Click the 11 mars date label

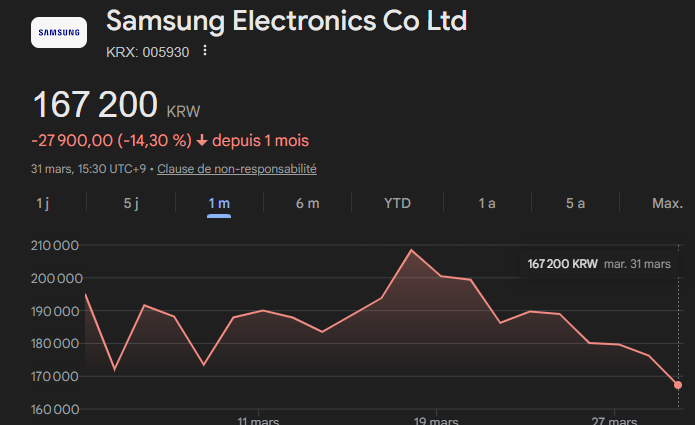pyautogui.click(x=258, y=421)
